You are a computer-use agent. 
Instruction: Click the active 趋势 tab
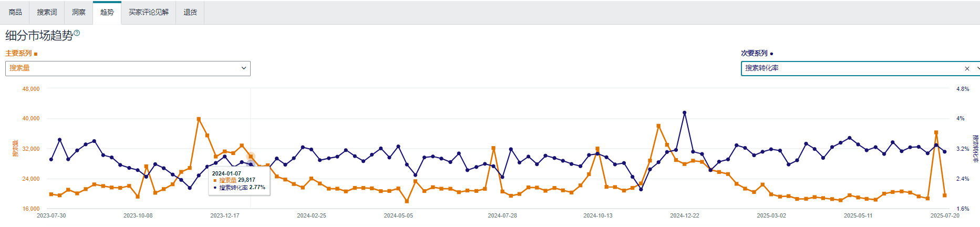point(107,12)
